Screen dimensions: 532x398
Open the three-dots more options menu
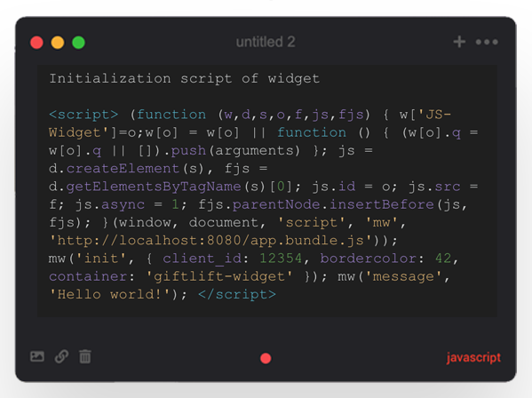tap(487, 42)
